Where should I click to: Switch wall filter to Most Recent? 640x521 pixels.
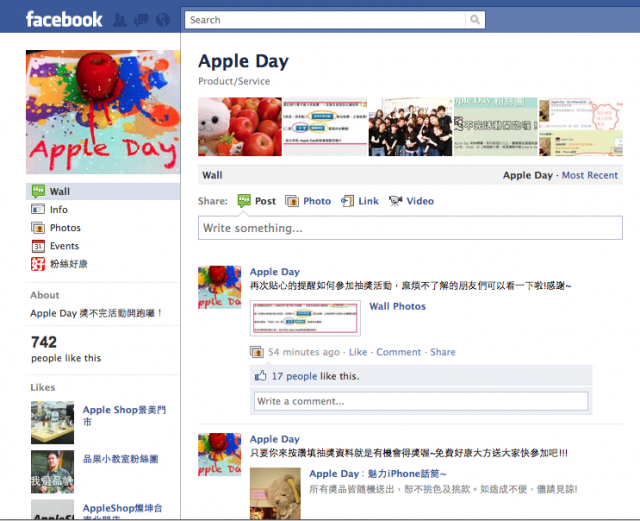click(590, 175)
